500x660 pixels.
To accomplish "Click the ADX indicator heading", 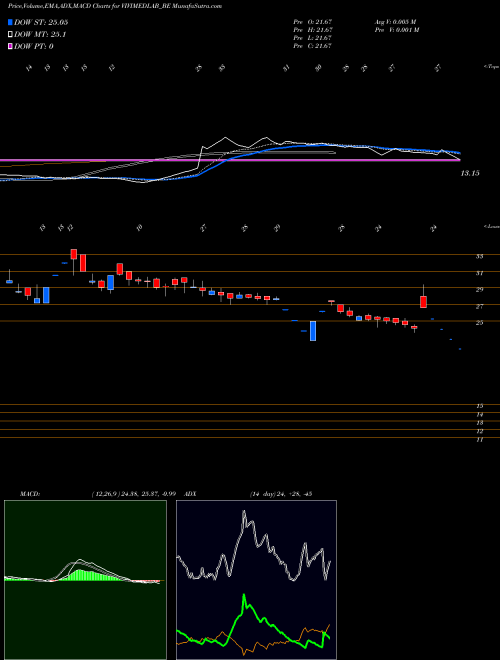I will [190, 494].
